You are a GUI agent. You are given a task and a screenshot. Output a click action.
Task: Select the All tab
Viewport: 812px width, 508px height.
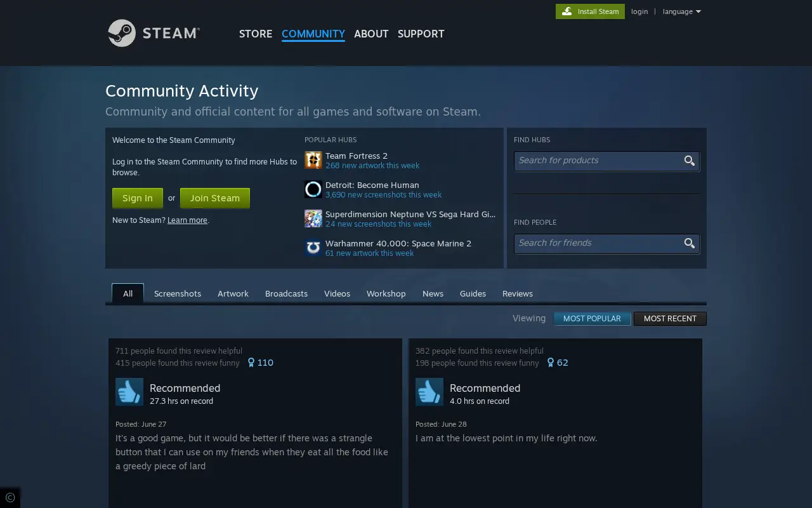click(x=128, y=293)
